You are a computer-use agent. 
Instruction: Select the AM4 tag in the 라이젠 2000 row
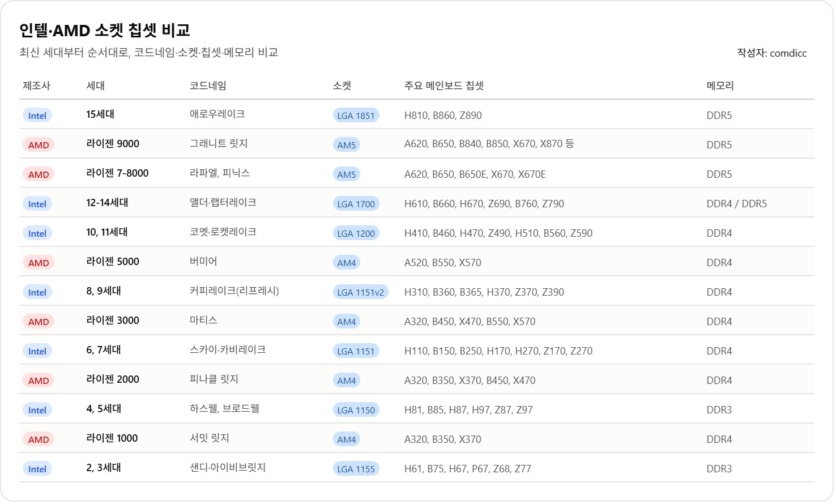[347, 381]
